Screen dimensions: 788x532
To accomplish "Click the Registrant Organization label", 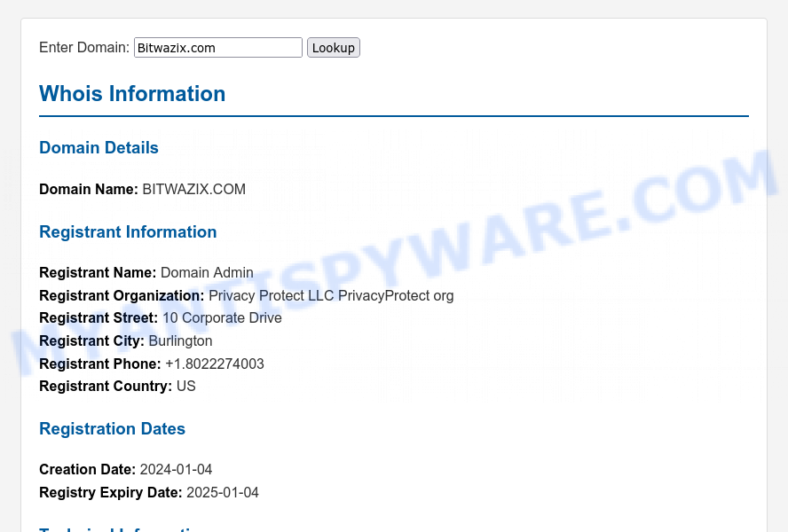I will click(x=122, y=296).
